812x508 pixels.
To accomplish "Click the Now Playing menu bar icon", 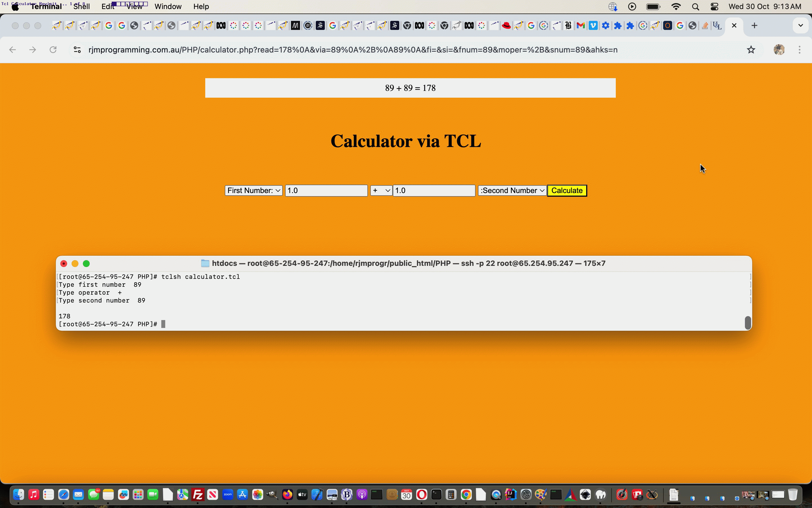I will click(x=632, y=7).
